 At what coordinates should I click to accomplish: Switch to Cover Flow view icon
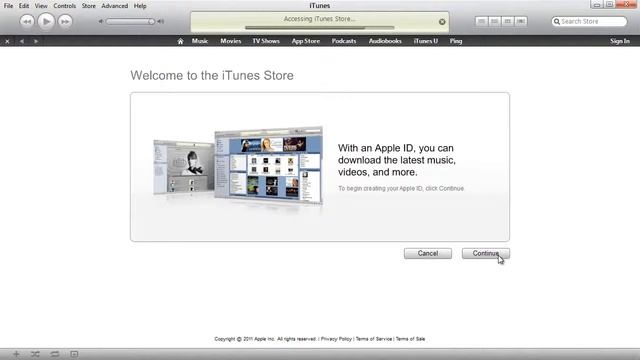point(520,21)
